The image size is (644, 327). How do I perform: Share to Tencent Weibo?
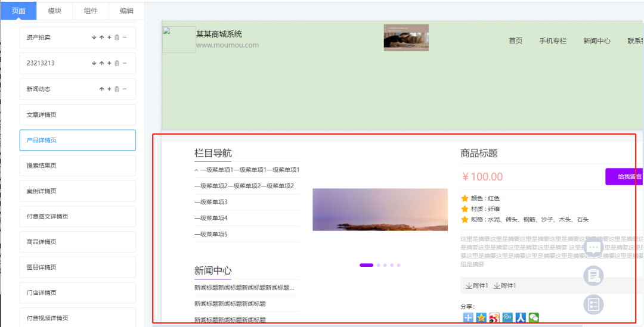coord(507,317)
